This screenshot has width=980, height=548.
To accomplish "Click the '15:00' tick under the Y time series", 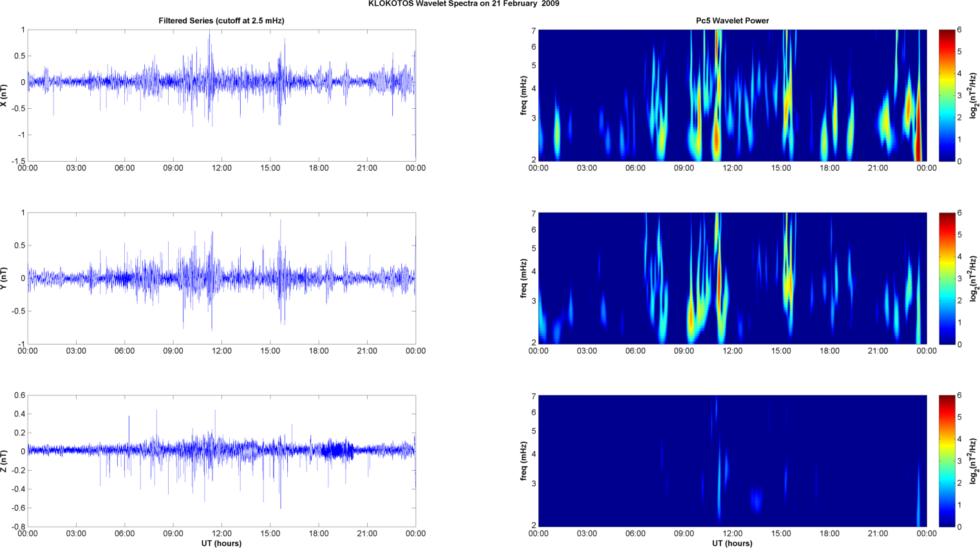I will [x=270, y=351].
